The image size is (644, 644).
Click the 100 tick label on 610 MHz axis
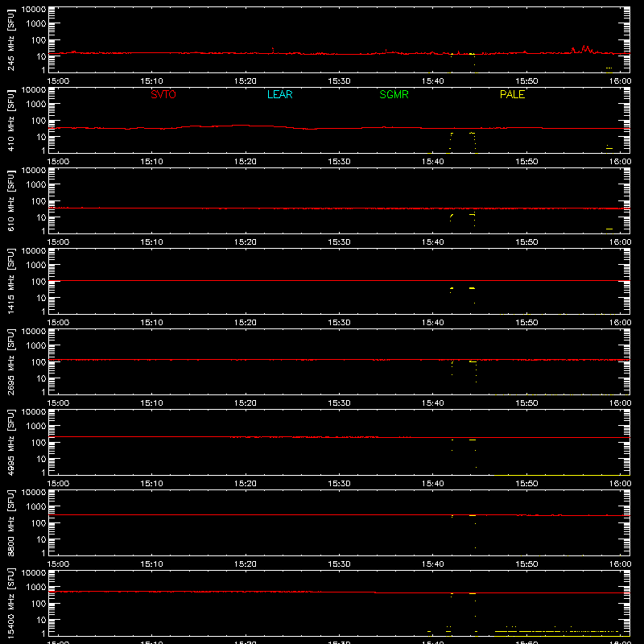[39, 200]
